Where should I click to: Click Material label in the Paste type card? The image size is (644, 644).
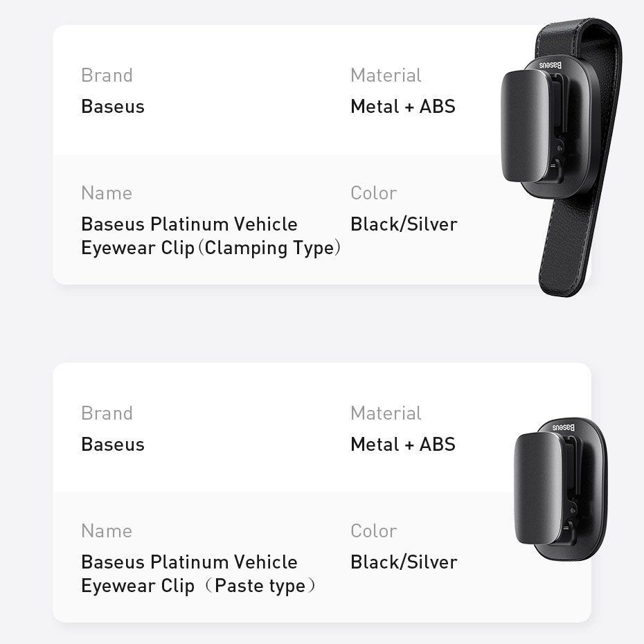coord(386,413)
